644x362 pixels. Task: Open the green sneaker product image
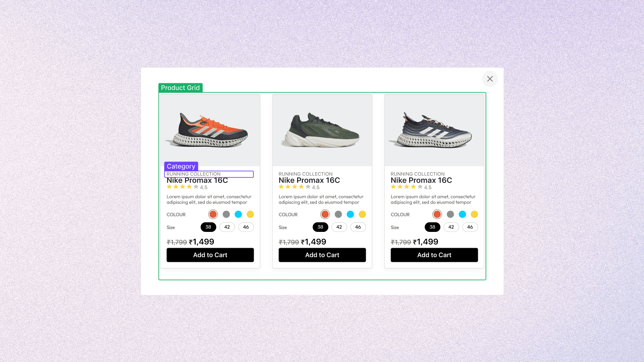(322, 130)
